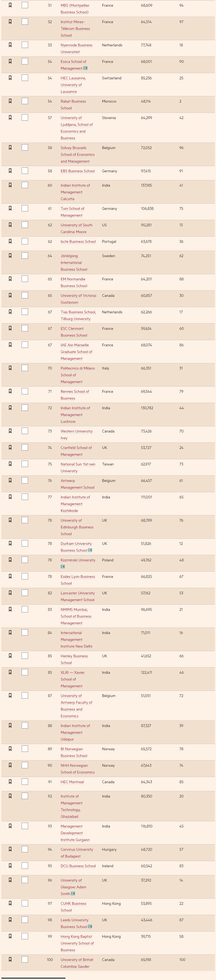Click the info icon beside Durham University Business School
This screenshot has width=216, height=980.
(x=90, y=550)
